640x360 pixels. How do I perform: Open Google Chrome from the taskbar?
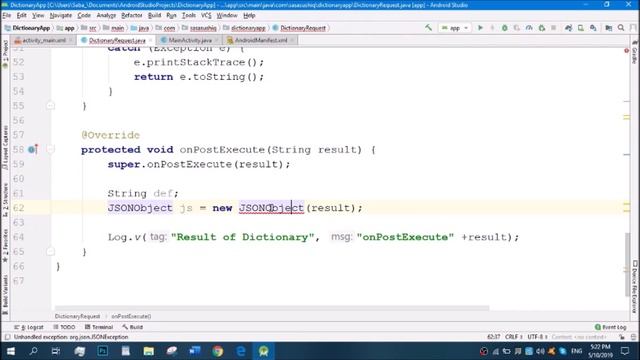click(x=218, y=351)
